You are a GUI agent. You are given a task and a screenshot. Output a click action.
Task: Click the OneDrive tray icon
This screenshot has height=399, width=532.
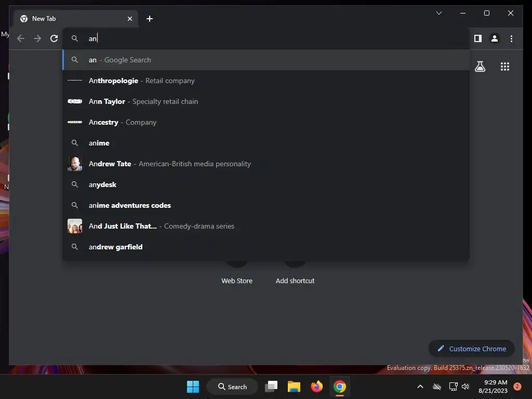click(437, 387)
